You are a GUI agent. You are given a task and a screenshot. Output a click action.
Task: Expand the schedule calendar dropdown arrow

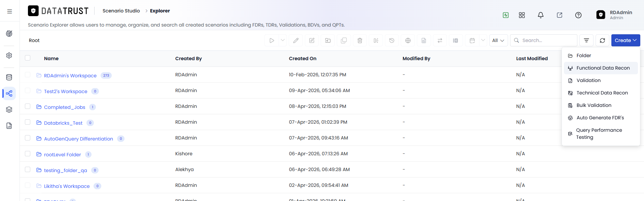483,40
